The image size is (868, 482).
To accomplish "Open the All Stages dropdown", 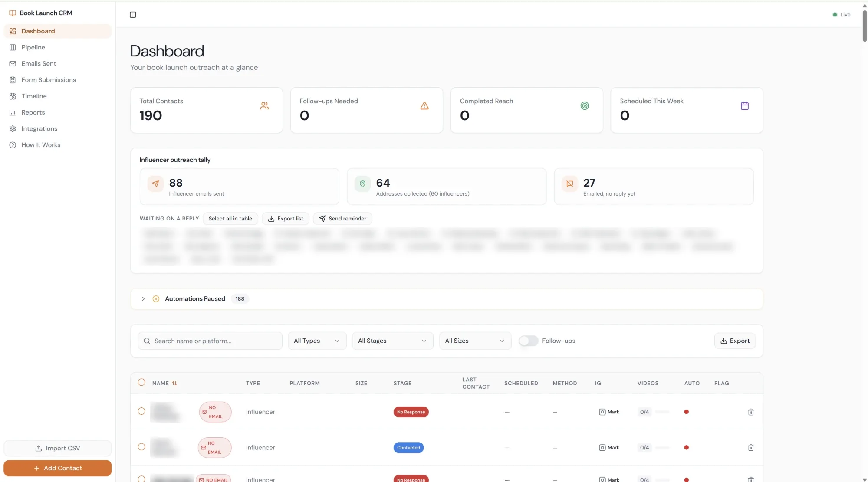I will (x=392, y=341).
